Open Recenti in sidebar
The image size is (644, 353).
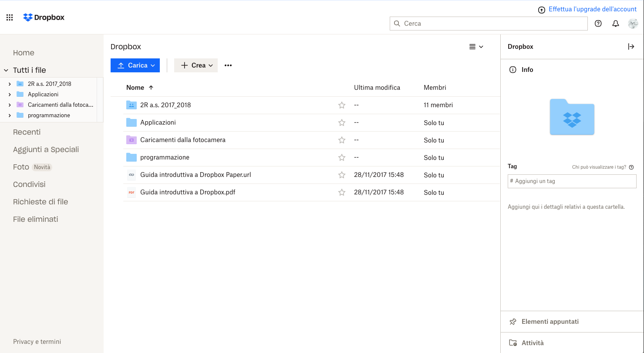[27, 132]
